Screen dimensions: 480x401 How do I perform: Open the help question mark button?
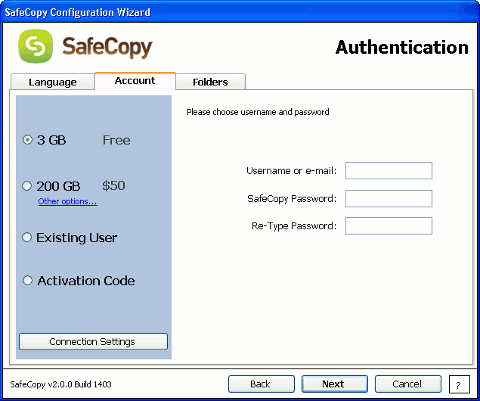pos(459,385)
